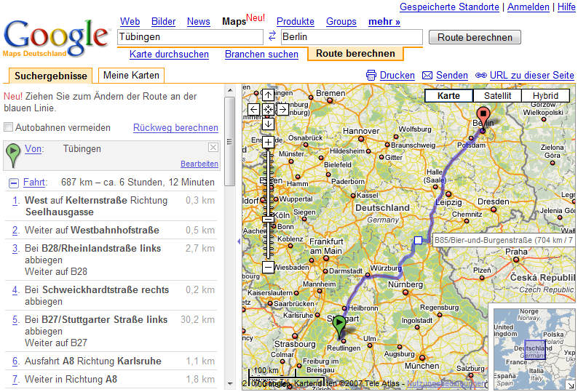Select step 5 Bei B27/Stuttgarter Straße

pos(111,331)
